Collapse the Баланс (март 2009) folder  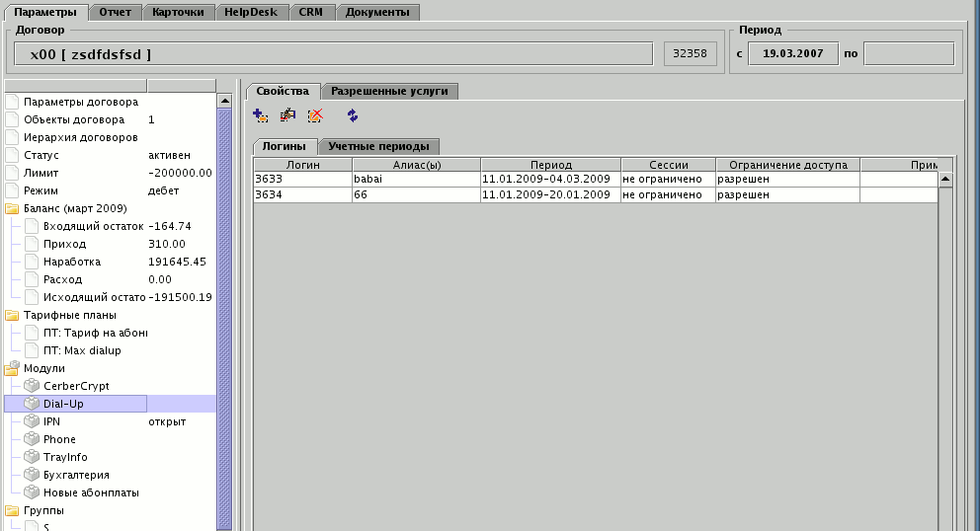click(12, 208)
